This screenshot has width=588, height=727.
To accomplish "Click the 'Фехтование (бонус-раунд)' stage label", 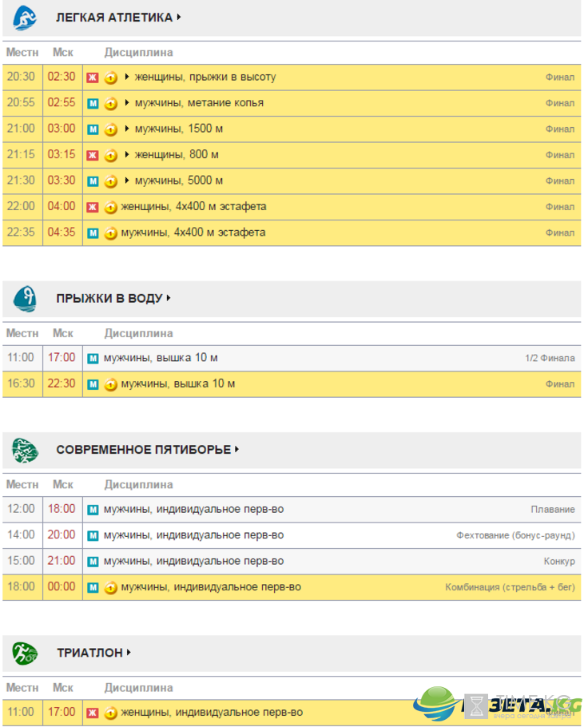I will (515, 535).
